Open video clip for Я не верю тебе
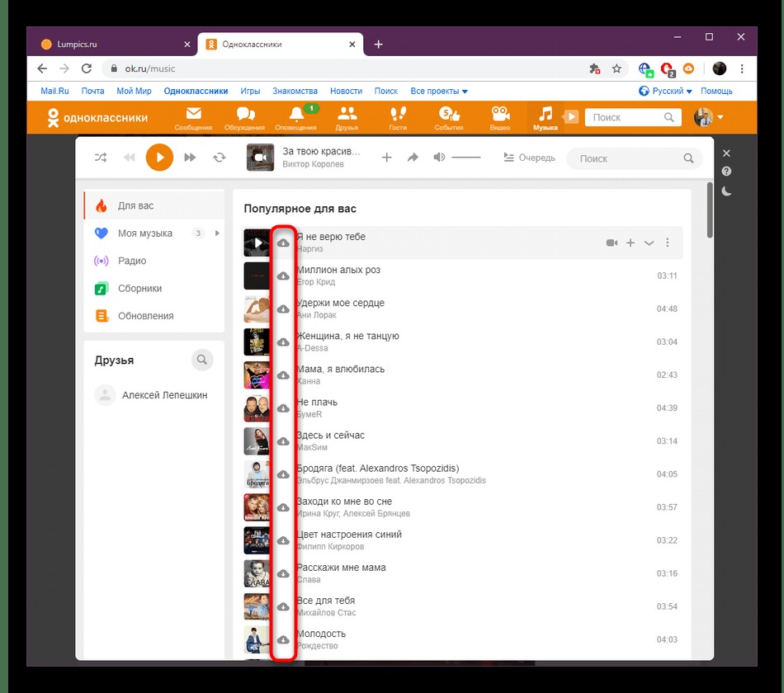784x693 pixels. click(x=612, y=243)
